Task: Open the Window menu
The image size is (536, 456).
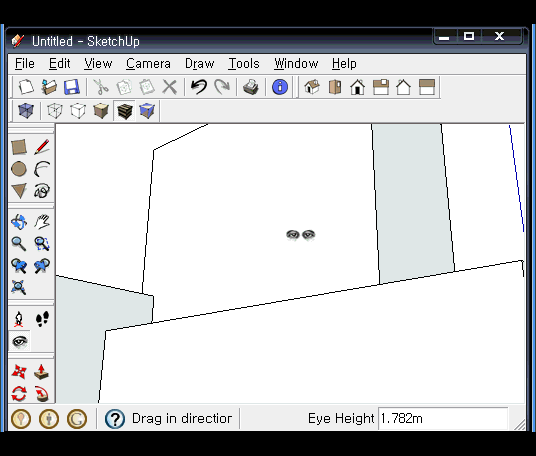Action: (296, 64)
